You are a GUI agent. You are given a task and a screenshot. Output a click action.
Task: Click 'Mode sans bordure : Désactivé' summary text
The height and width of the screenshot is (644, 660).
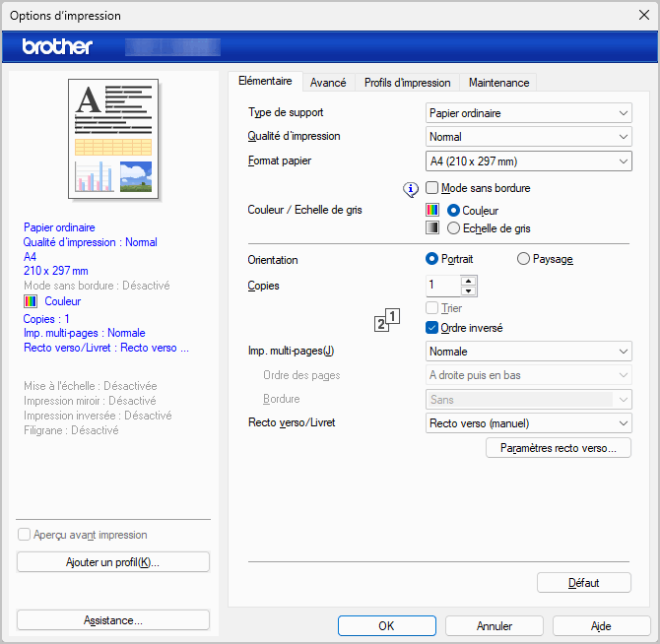[x=97, y=286]
